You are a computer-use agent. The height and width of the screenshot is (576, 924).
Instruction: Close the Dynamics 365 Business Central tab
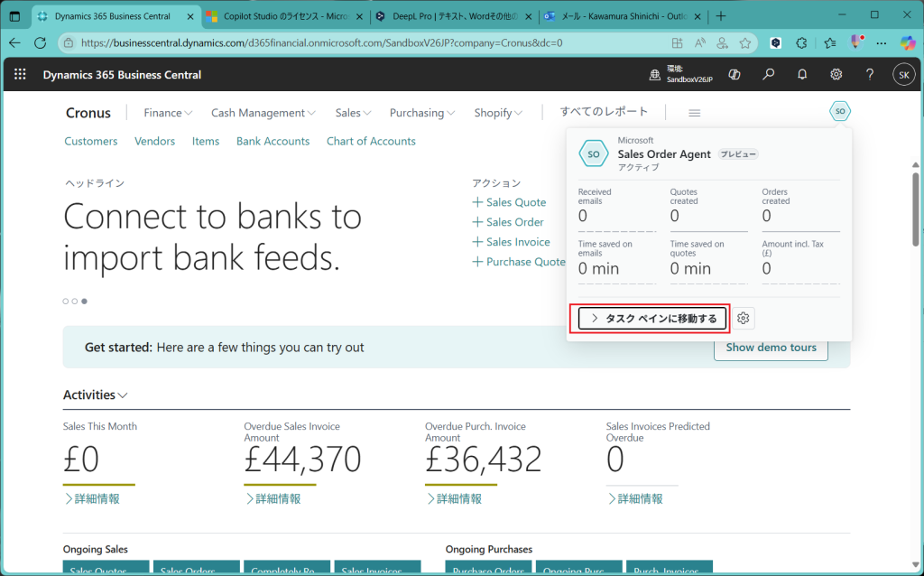click(190, 16)
